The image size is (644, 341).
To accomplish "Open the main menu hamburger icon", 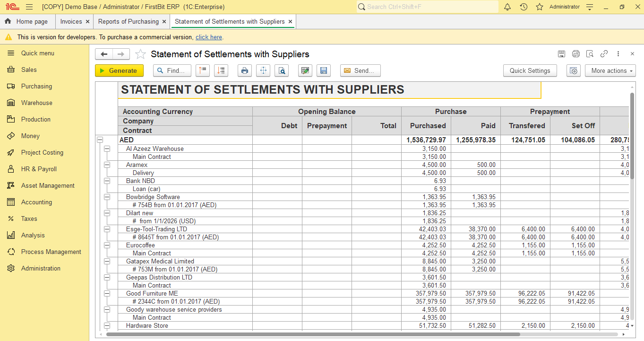I will coord(29,7).
